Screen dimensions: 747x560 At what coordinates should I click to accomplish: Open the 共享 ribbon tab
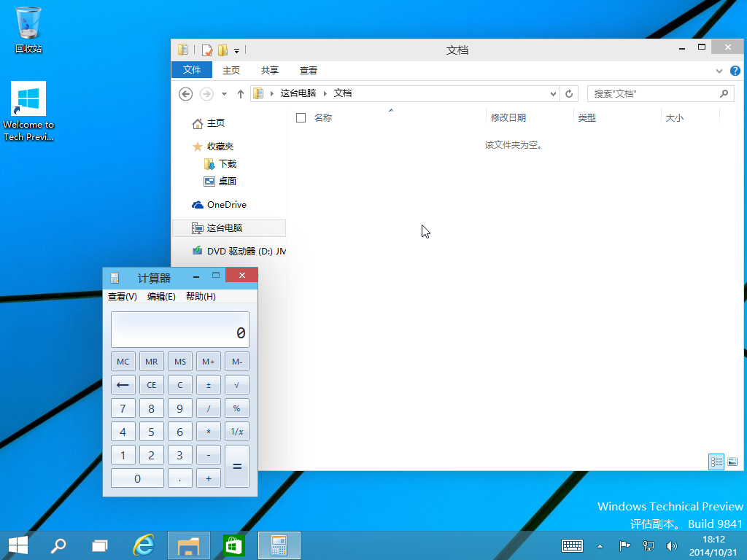(270, 71)
